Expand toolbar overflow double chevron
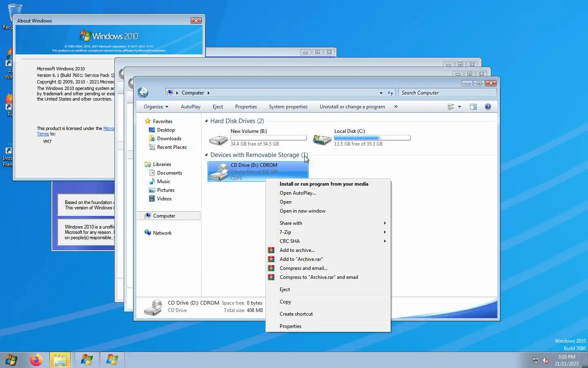The image size is (588, 368). click(x=396, y=107)
